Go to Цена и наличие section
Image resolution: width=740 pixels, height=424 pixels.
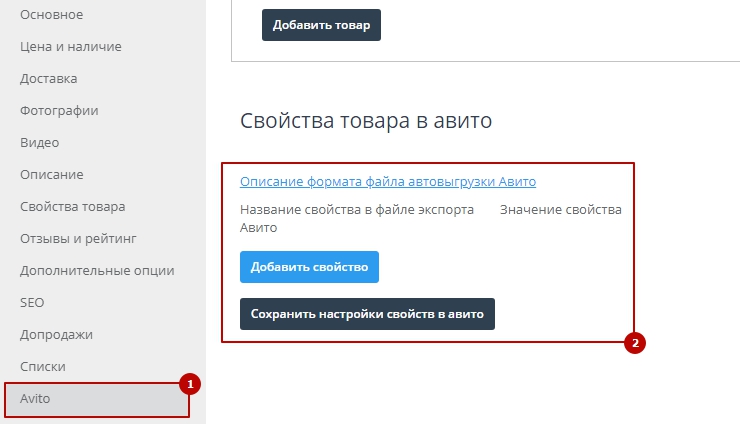click(70, 47)
